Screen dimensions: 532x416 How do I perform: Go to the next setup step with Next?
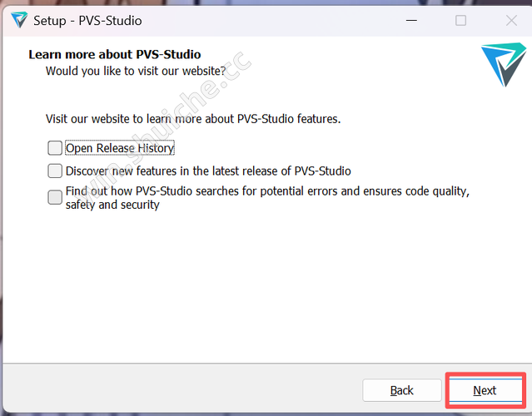coord(485,390)
